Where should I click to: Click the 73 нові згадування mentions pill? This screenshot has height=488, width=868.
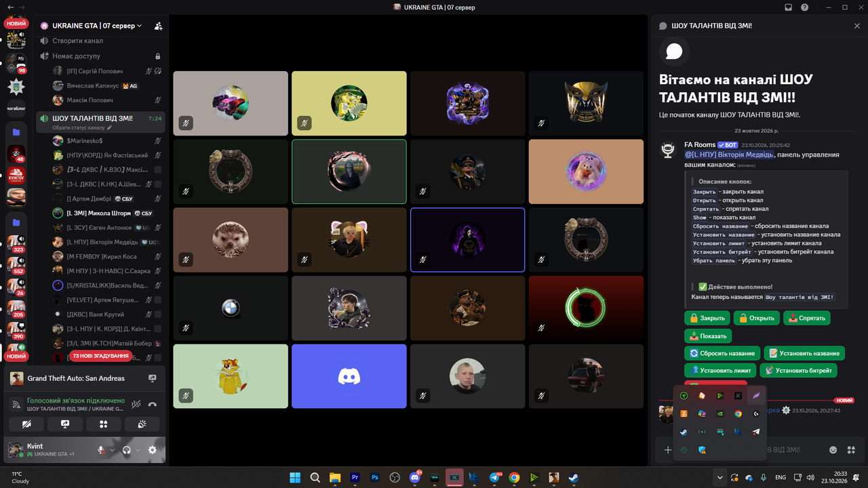click(x=101, y=356)
